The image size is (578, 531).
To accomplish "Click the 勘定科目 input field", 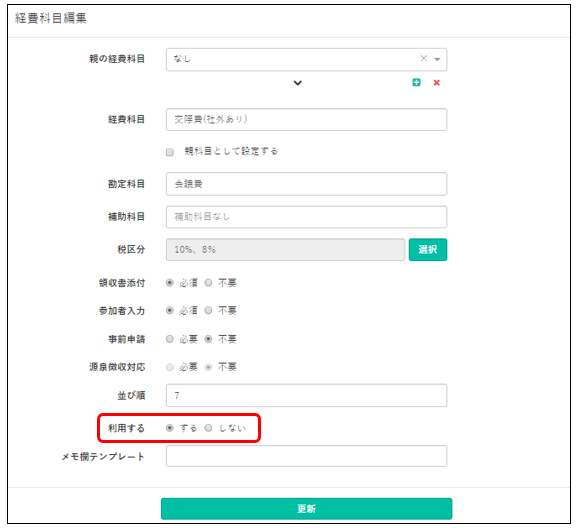I will click(306, 184).
